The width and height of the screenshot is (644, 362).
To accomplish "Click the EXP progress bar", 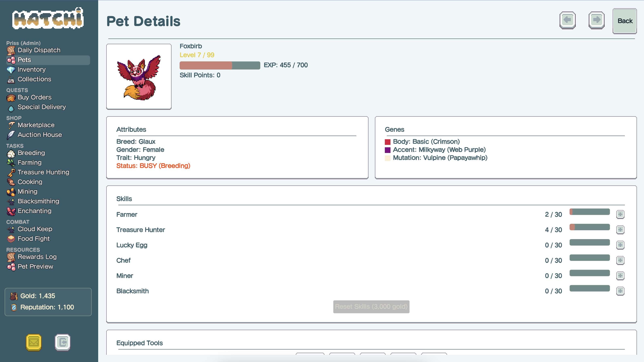I will [220, 65].
